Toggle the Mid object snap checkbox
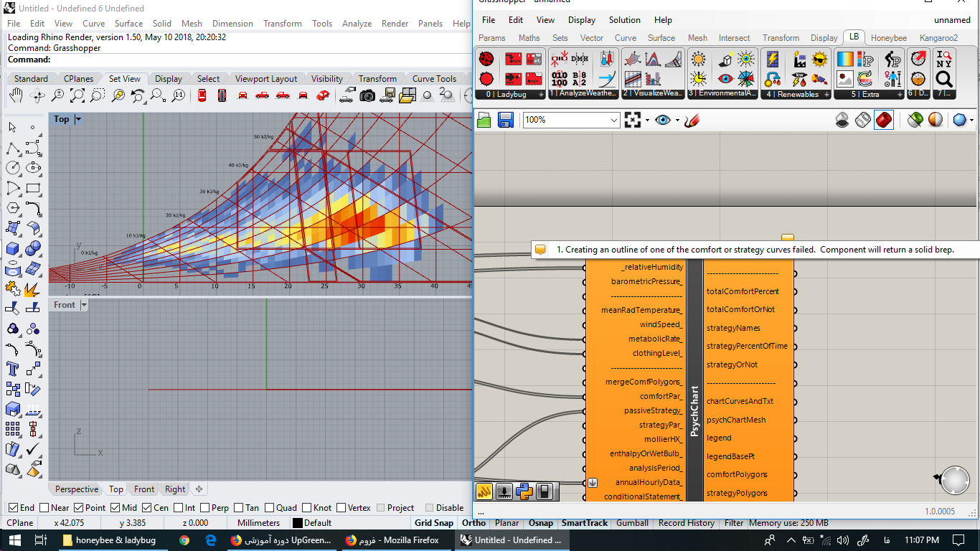Viewport: 980px width, 551px height. 115,508
